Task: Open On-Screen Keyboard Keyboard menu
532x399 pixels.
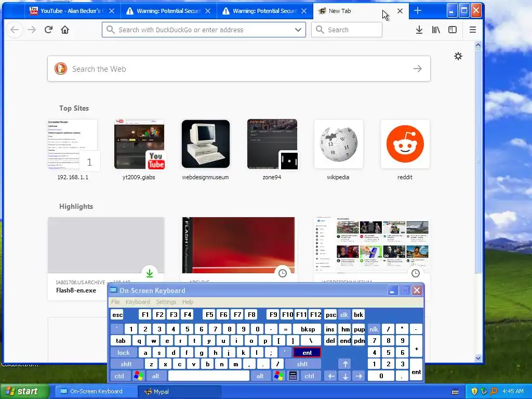Action: pos(138,302)
